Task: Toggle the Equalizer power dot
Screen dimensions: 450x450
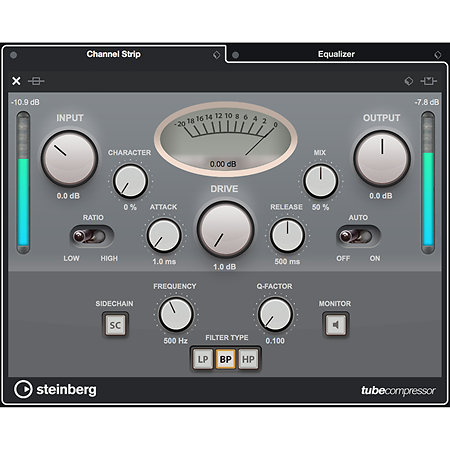Action: pyautogui.click(x=235, y=55)
